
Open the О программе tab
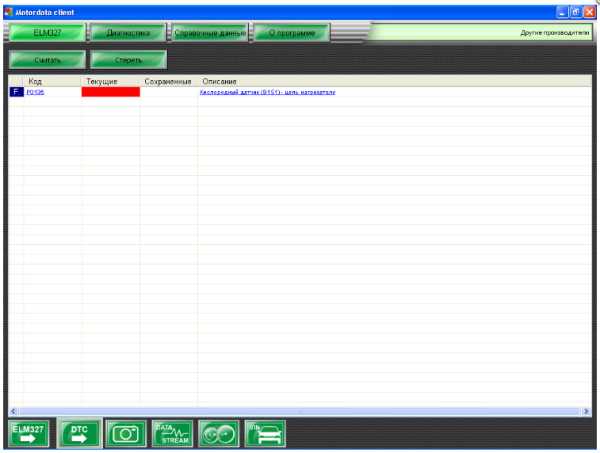[x=292, y=33]
